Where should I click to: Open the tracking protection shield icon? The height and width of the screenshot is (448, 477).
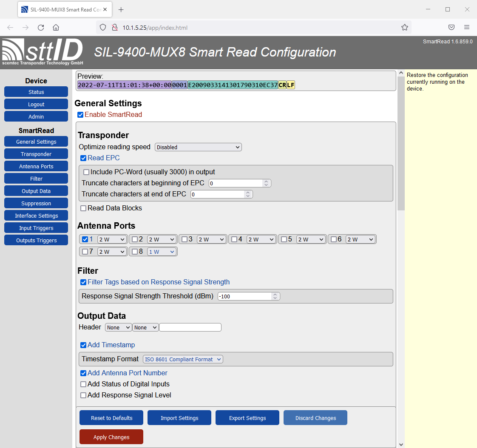103,28
